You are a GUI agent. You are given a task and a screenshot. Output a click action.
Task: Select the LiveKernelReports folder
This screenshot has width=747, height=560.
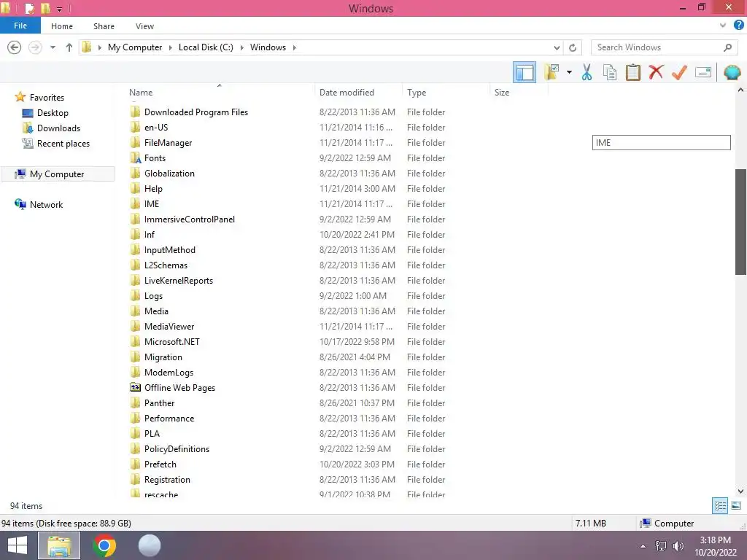pyautogui.click(x=178, y=281)
